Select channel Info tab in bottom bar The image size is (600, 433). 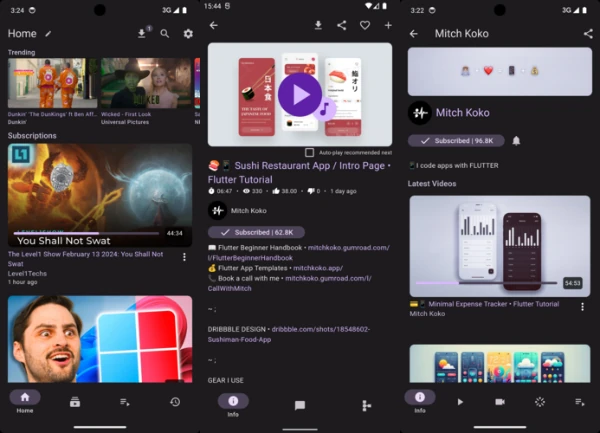(x=420, y=401)
